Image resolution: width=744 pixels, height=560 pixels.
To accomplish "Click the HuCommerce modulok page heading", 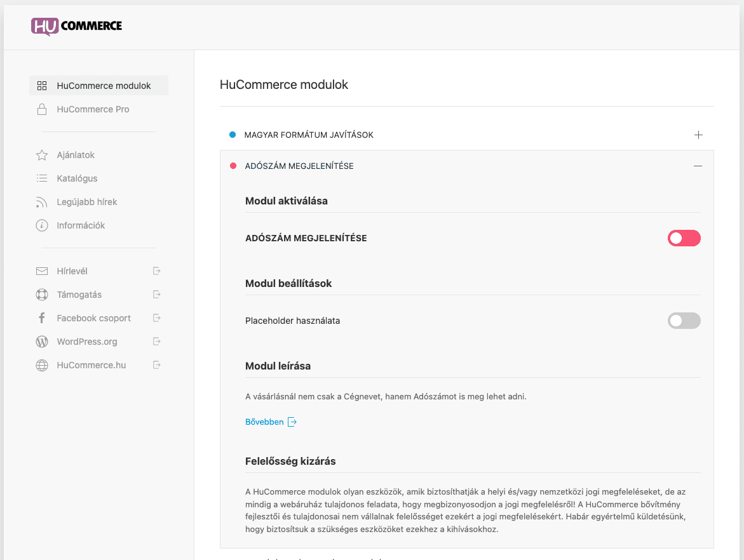I will (x=284, y=84).
